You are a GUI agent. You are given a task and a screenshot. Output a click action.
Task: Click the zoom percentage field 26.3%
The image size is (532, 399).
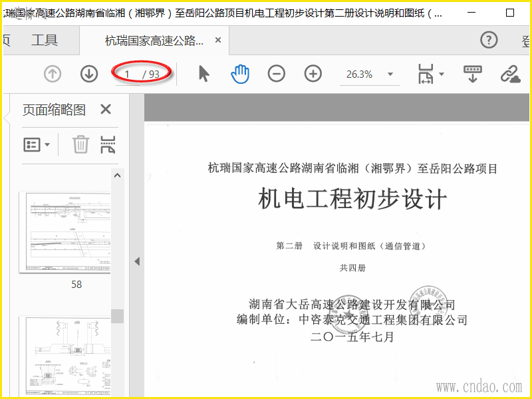click(360, 74)
